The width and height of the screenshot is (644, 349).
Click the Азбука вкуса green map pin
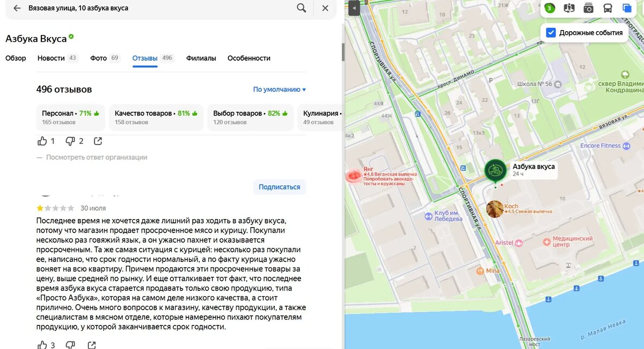495,171
